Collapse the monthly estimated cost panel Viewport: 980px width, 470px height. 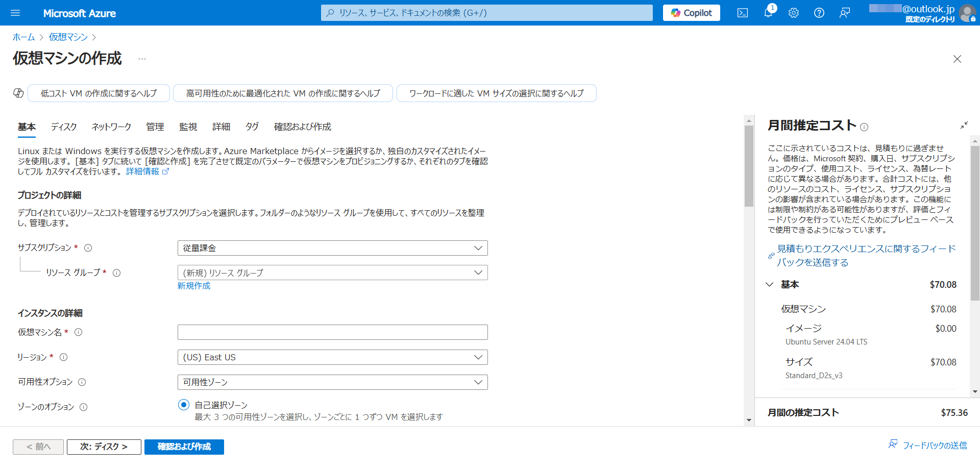tap(964, 126)
